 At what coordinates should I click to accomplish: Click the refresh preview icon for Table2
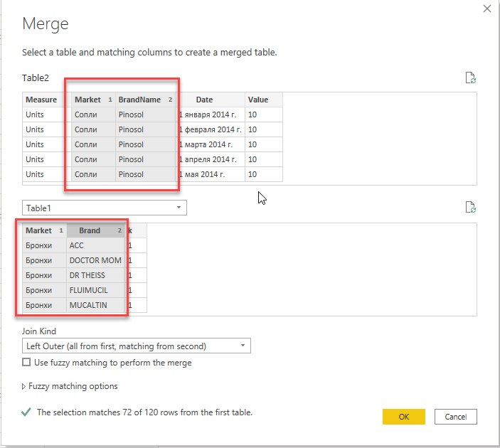point(471,78)
